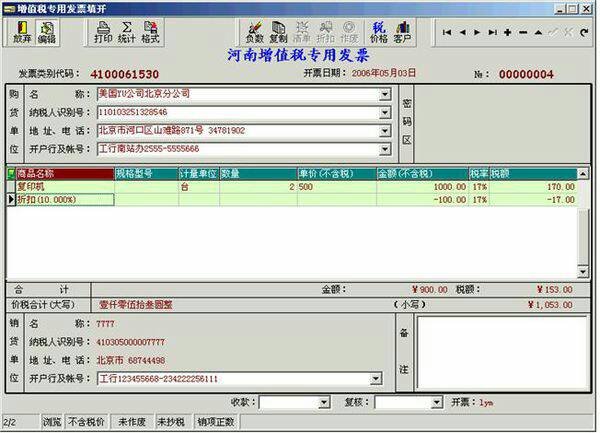Click the 价格 (tax price) icon

(x=378, y=33)
